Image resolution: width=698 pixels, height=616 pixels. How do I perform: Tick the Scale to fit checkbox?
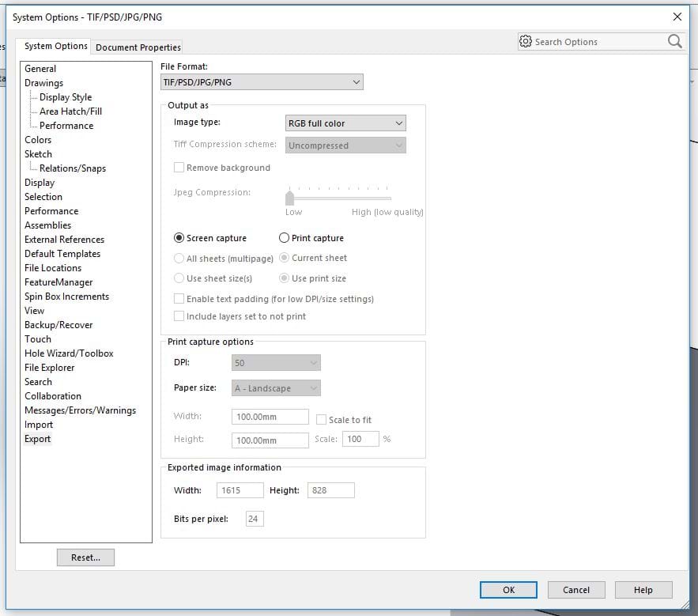tap(322, 420)
